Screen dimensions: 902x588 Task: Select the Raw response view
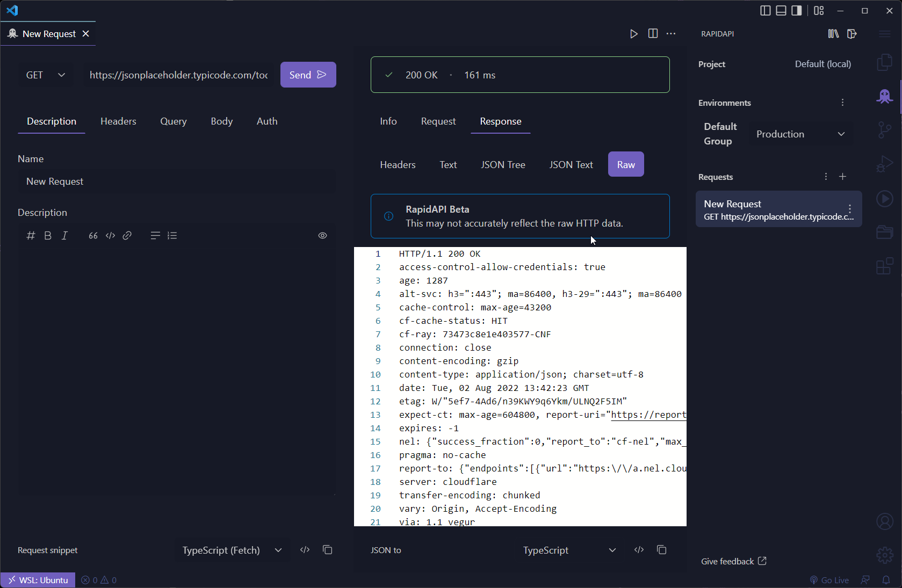click(x=626, y=164)
